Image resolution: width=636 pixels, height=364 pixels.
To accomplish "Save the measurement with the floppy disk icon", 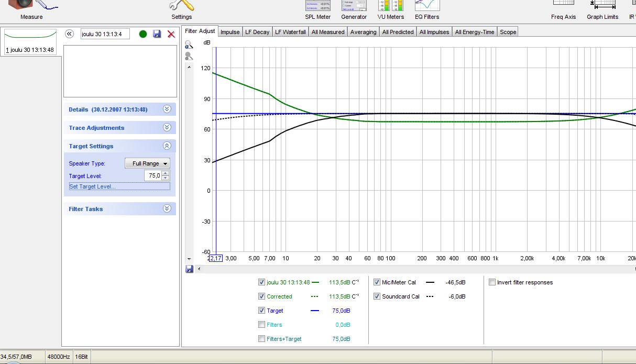I will coord(157,34).
